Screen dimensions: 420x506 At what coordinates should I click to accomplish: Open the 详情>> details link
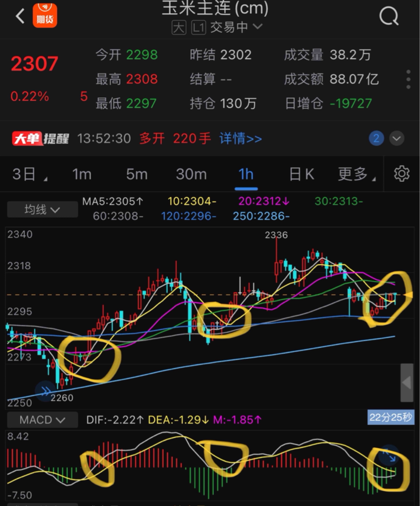[x=240, y=139]
